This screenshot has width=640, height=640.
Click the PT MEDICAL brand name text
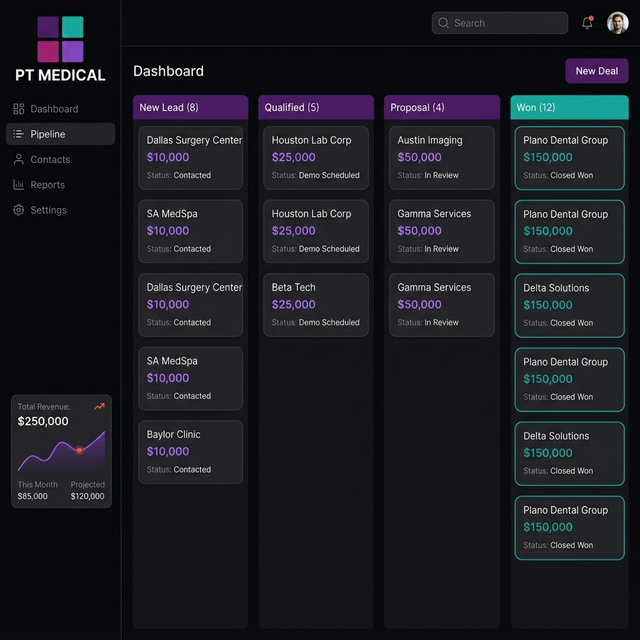(x=60, y=75)
